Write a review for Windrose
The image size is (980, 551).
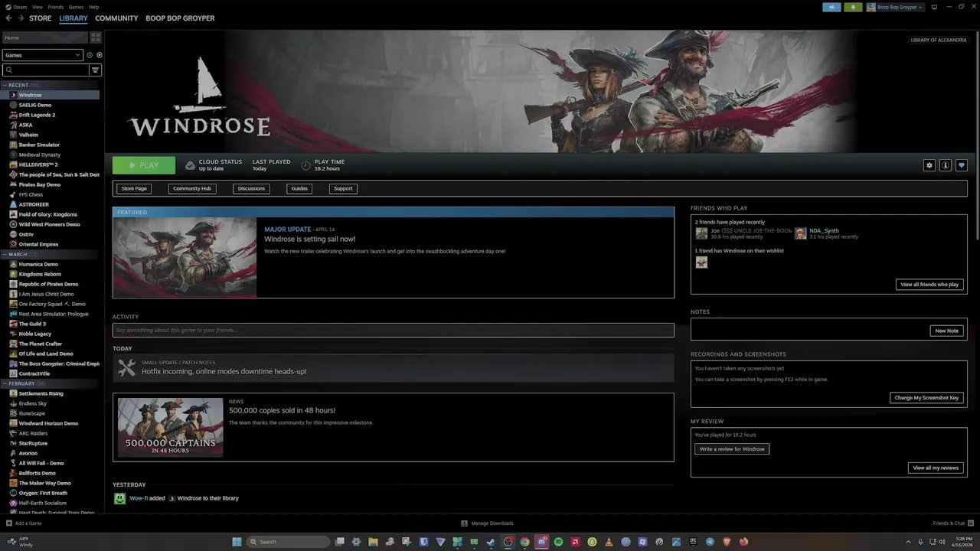[732, 449]
